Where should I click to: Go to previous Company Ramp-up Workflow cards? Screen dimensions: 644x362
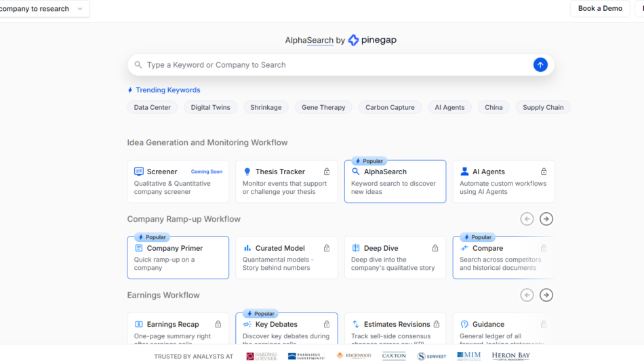pyautogui.click(x=527, y=219)
